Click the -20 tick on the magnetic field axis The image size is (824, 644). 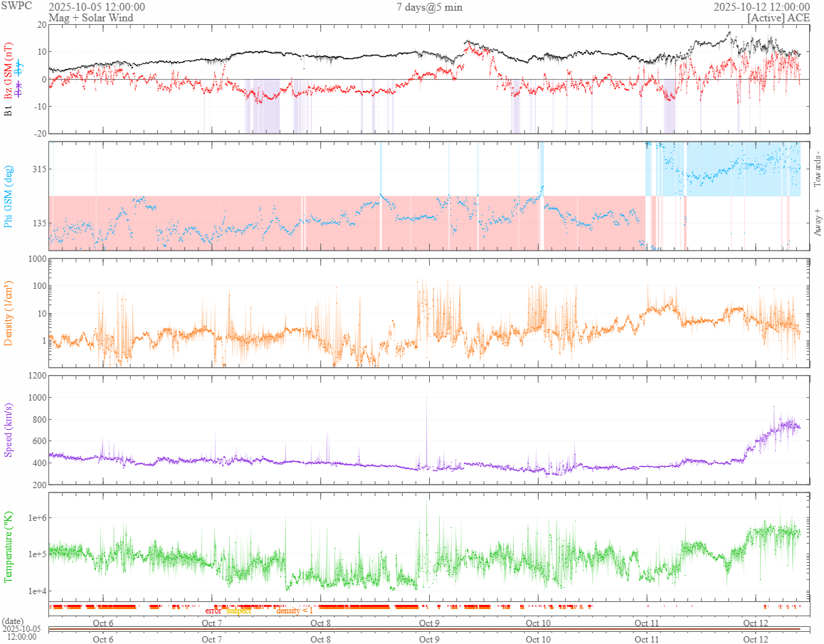point(41,134)
